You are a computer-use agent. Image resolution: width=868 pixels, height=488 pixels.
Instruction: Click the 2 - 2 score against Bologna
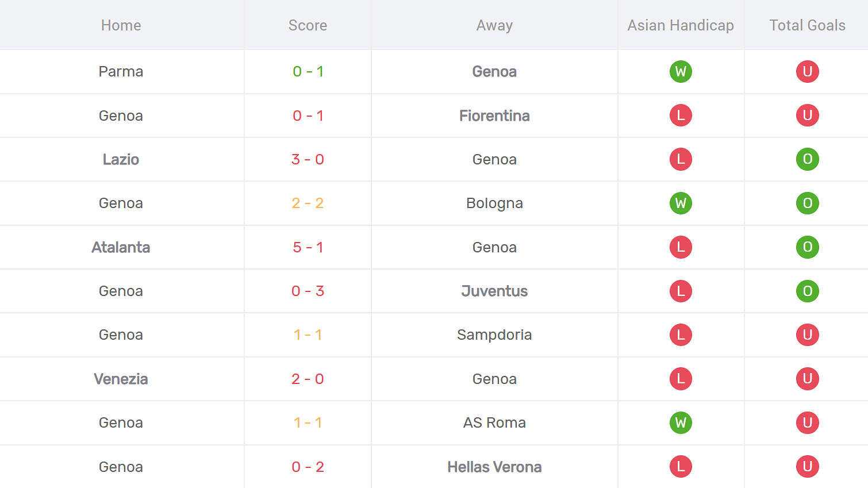click(308, 203)
